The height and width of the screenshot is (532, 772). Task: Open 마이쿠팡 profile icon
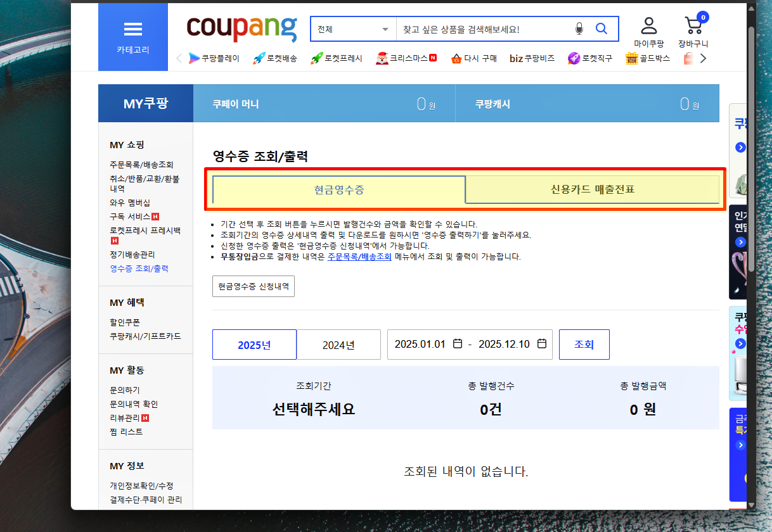[x=648, y=33]
